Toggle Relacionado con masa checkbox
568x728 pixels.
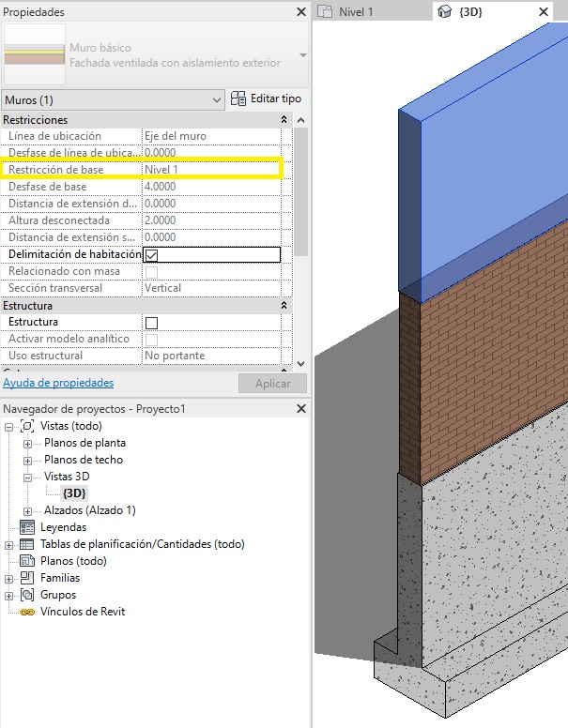(151, 272)
